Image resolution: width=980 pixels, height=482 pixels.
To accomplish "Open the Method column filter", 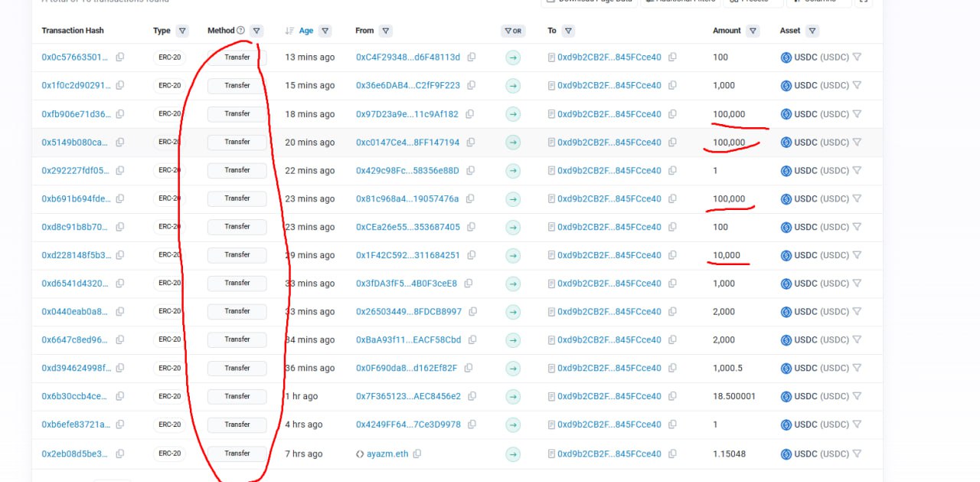I will click(256, 31).
